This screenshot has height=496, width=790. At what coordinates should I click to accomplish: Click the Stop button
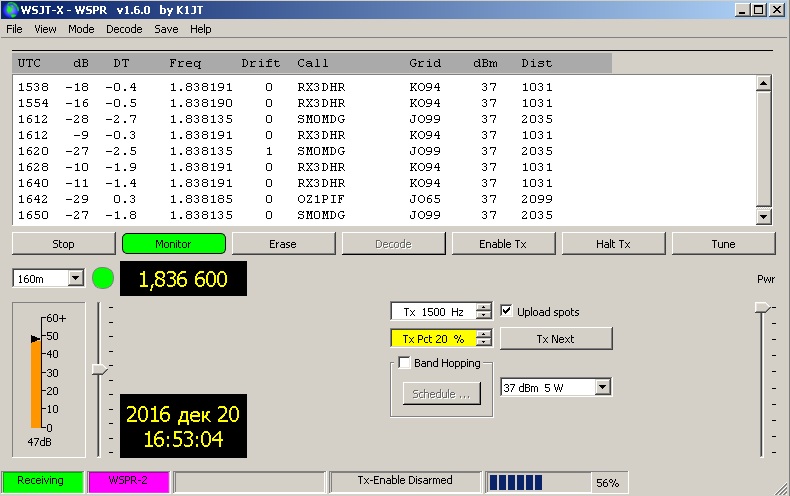click(x=63, y=244)
